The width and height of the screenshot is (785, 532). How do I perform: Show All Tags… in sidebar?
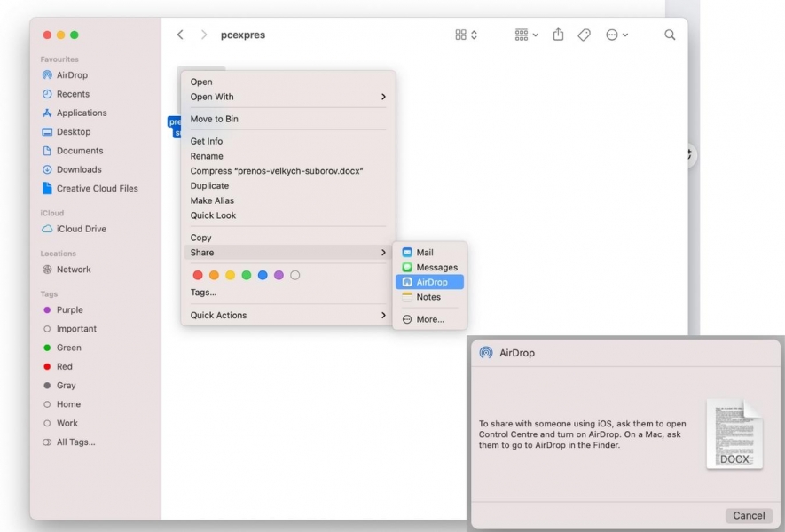point(68,442)
